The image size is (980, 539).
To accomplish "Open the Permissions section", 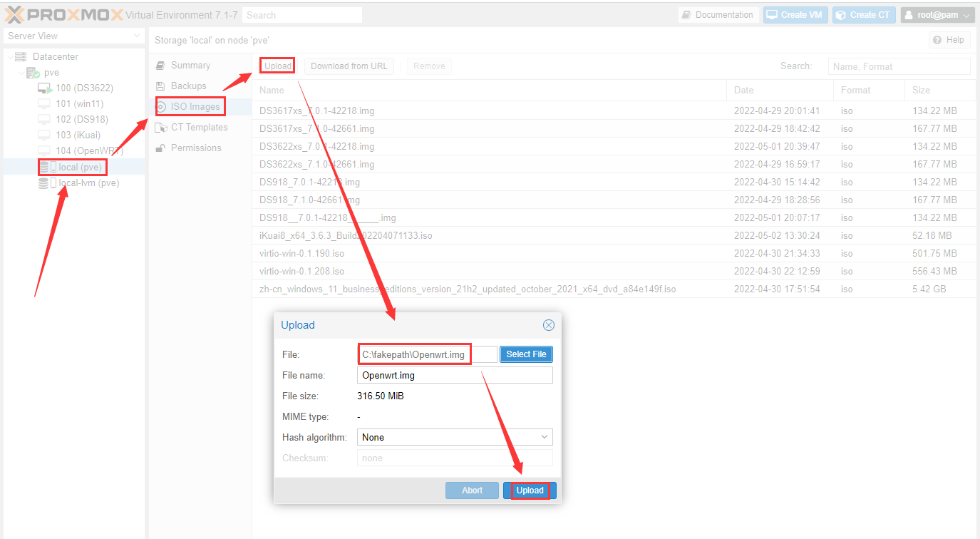I will click(x=195, y=148).
